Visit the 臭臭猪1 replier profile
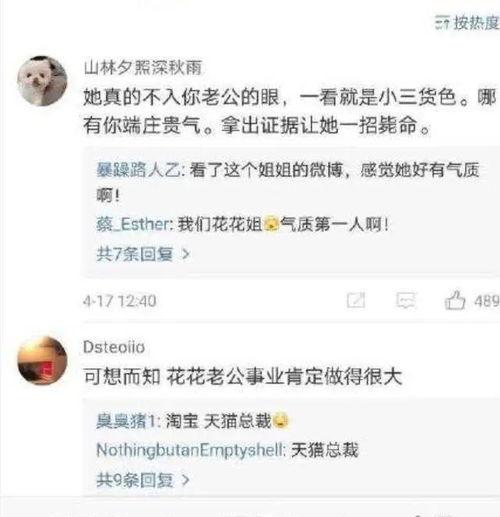500x517 pixels. [126, 421]
